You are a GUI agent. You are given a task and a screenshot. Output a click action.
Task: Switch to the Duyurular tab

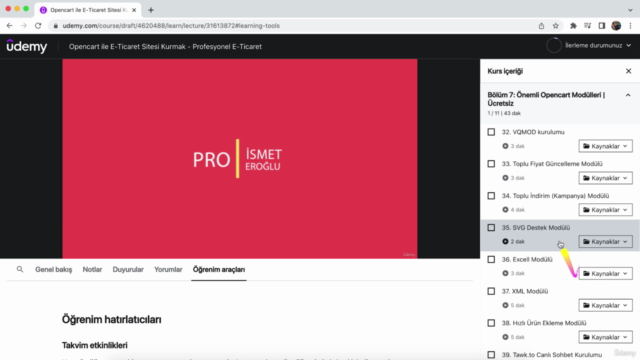pyautogui.click(x=128, y=269)
